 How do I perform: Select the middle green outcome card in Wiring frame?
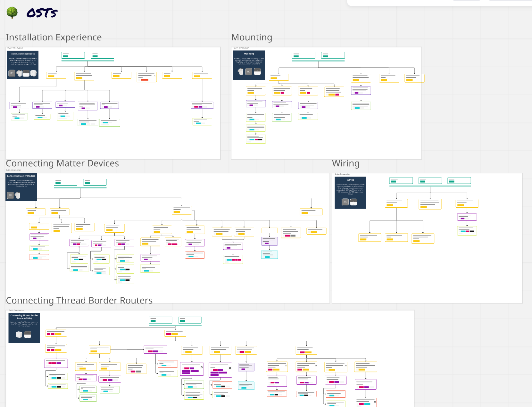430,181
